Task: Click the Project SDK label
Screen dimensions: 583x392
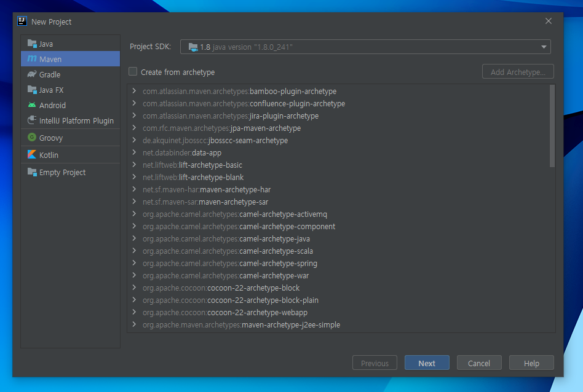Action: coord(150,47)
